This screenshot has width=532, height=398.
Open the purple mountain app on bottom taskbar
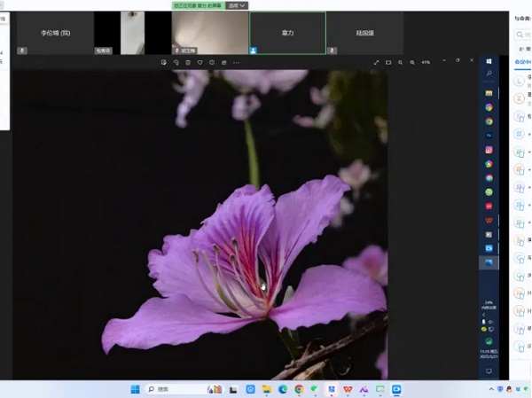(x=364, y=389)
